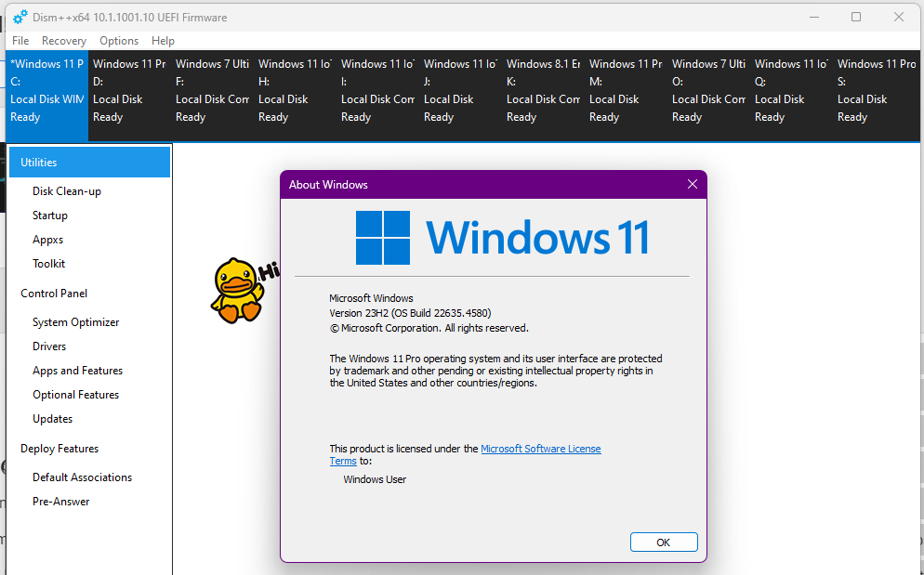Select the Utilities section header
Screen dimensions: 924x575
(x=89, y=162)
